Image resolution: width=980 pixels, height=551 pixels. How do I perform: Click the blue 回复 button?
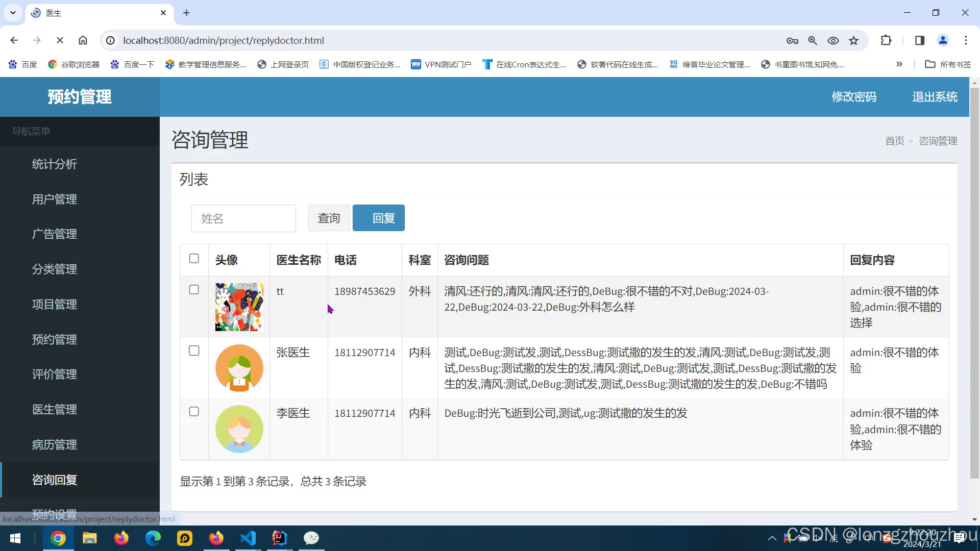(x=378, y=218)
